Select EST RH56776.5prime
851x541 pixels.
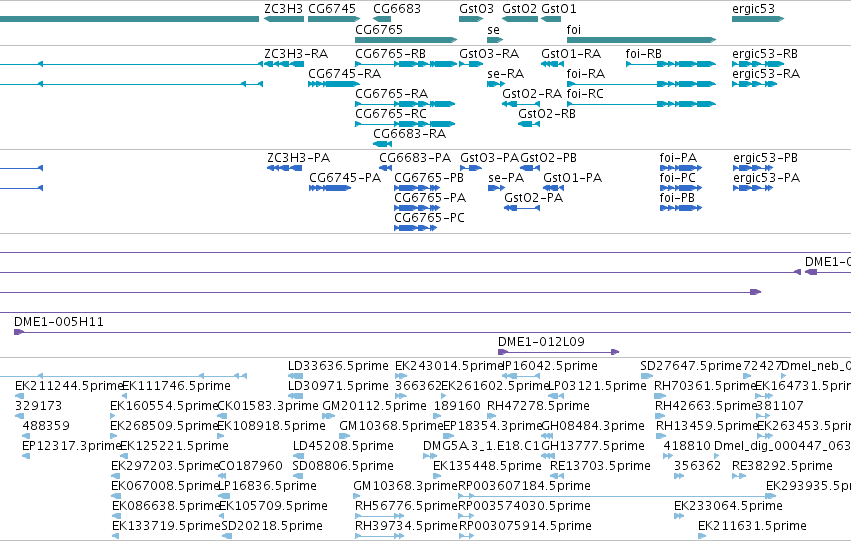tap(407, 506)
